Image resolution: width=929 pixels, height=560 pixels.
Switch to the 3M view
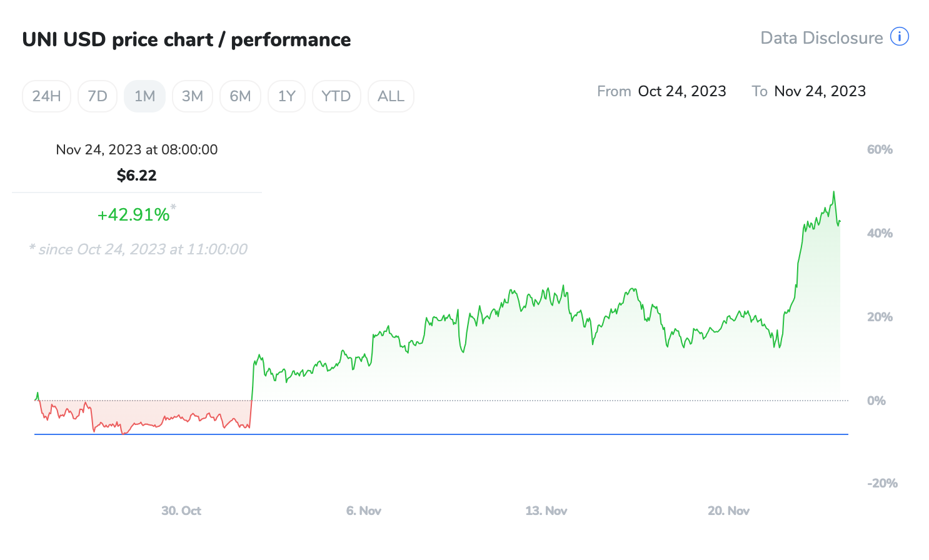[x=193, y=96]
